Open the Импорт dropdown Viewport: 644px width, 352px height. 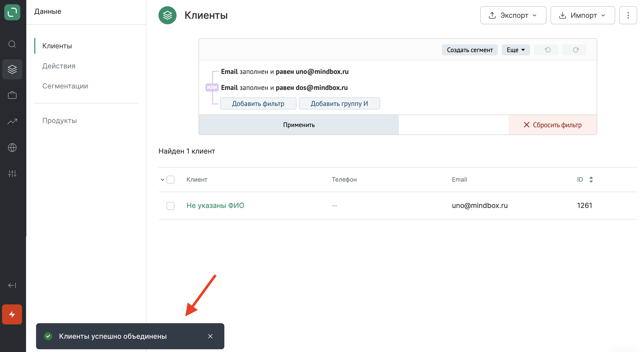[x=583, y=15]
